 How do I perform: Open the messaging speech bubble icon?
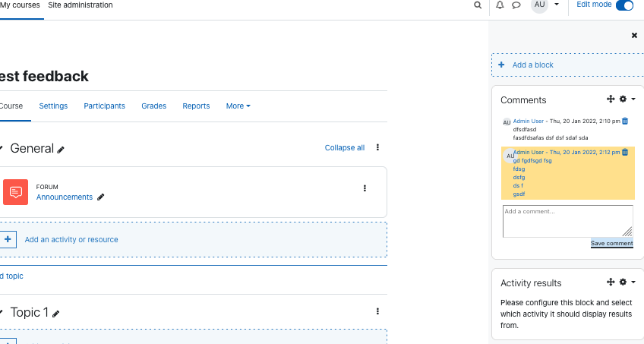point(516,5)
